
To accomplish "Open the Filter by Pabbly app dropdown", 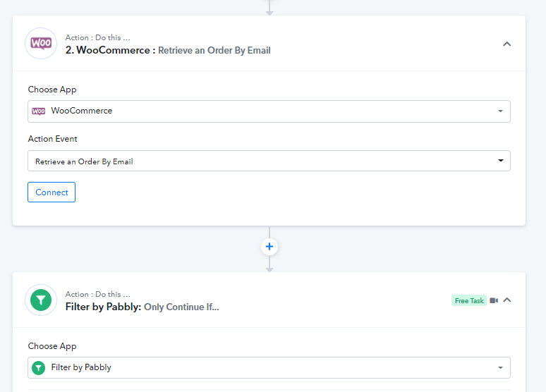I will (x=269, y=367).
